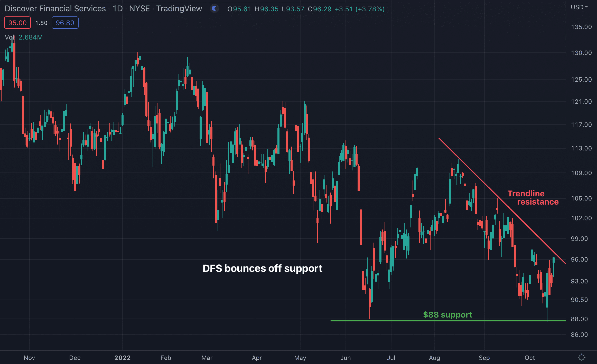This screenshot has width=597, height=364.
Task: Click the Jun label on time axis
Action: coord(346,358)
